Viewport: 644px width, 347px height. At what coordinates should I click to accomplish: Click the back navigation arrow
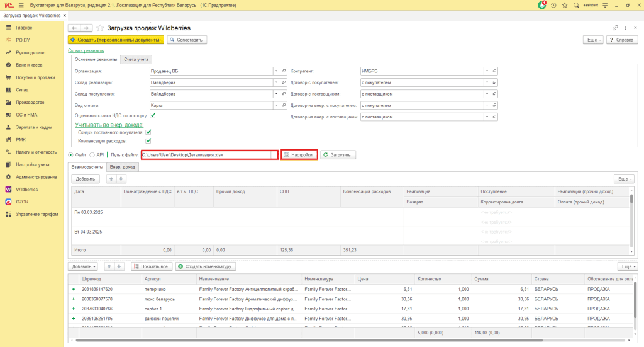click(x=74, y=28)
